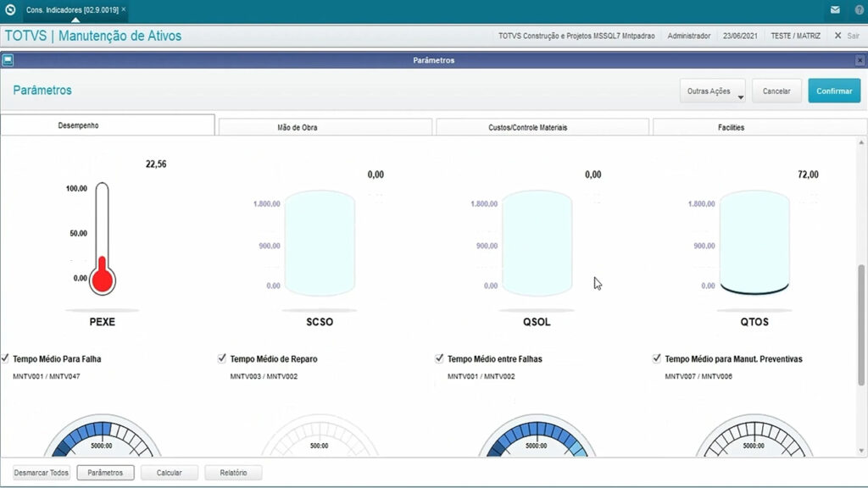Click the PEXE indicator label
868x488 pixels.
point(103,322)
